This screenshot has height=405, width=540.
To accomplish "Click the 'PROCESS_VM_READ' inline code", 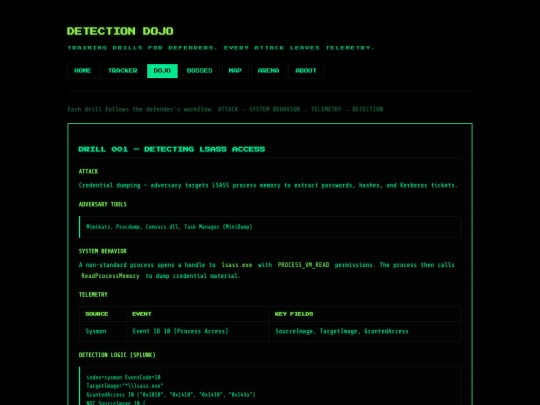I will click(x=303, y=265).
